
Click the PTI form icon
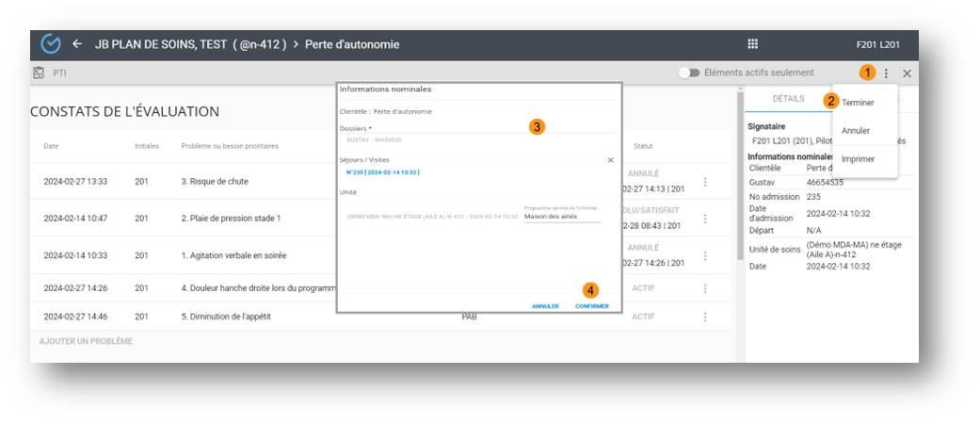[39, 73]
